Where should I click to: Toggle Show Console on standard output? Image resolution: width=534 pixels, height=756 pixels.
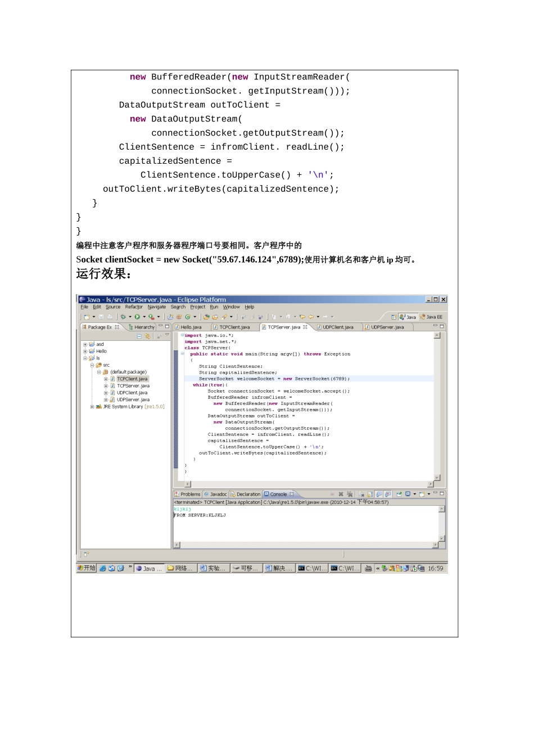coord(378,494)
